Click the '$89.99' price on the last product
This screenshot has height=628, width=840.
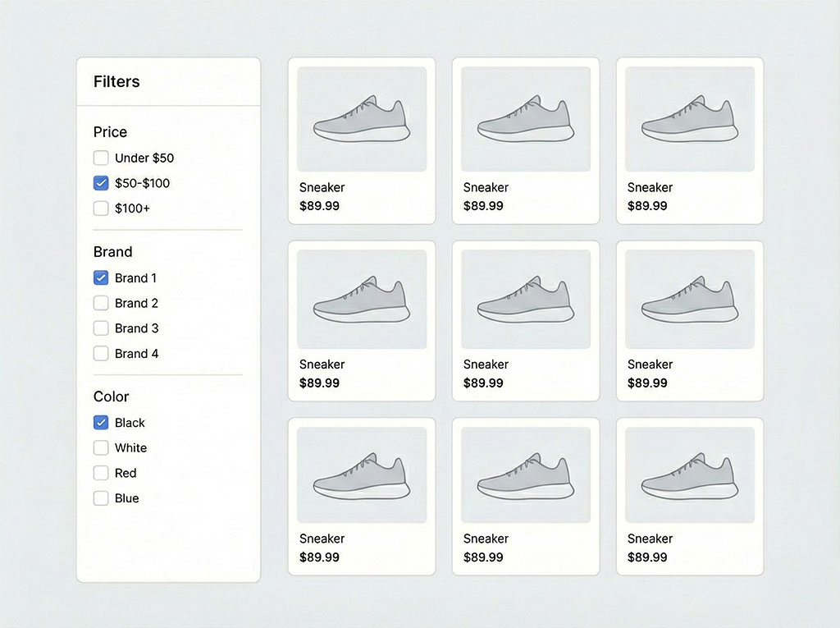tap(648, 557)
